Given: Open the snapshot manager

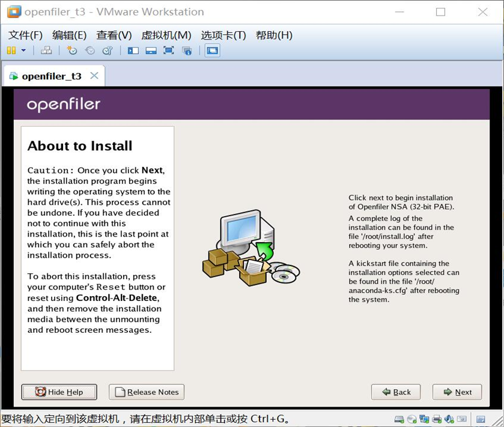Looking at the screenshot, I should click(108, 50).
